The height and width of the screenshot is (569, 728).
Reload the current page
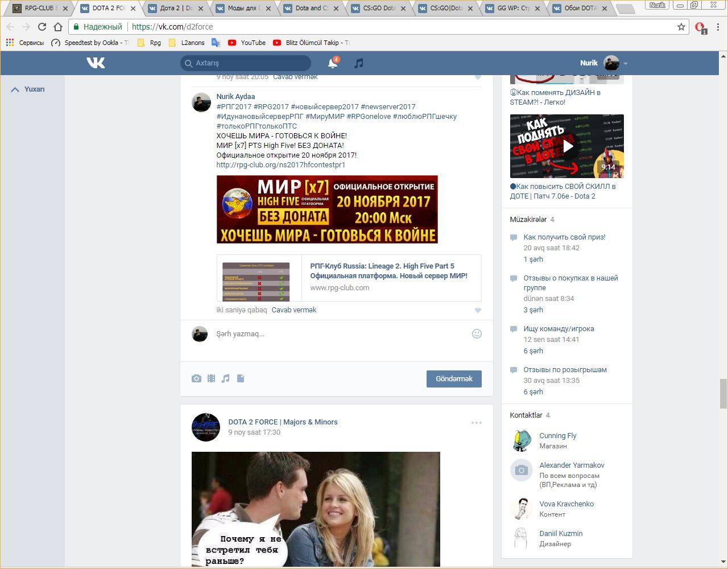[42, 27]
